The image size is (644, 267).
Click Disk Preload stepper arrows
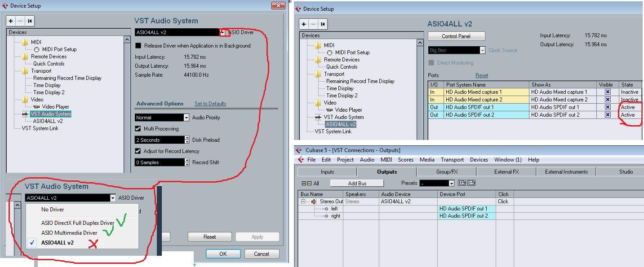(187, 140)
